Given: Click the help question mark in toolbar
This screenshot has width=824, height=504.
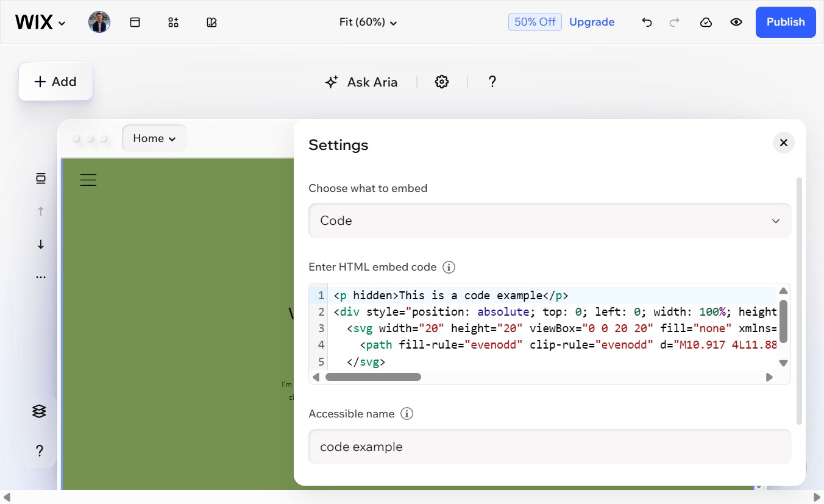Looking at the screenshot, I should 492,82.
